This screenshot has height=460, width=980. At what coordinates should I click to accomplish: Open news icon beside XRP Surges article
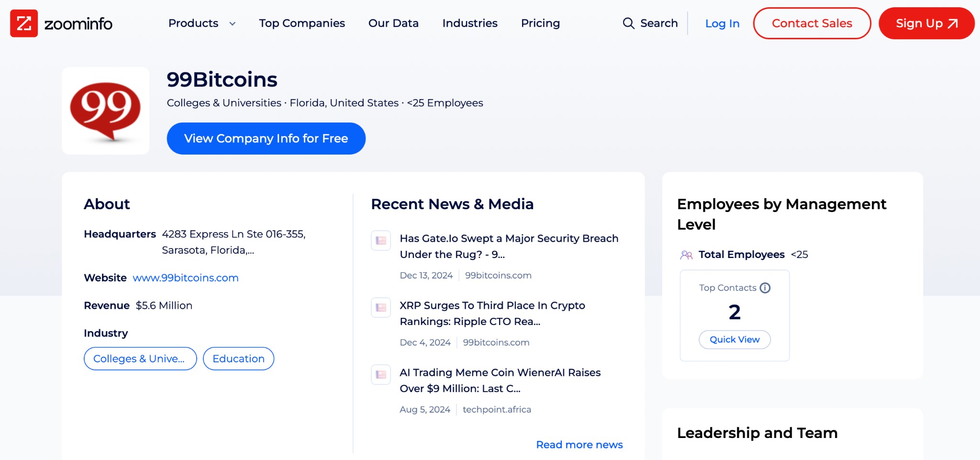pos(381,307)
